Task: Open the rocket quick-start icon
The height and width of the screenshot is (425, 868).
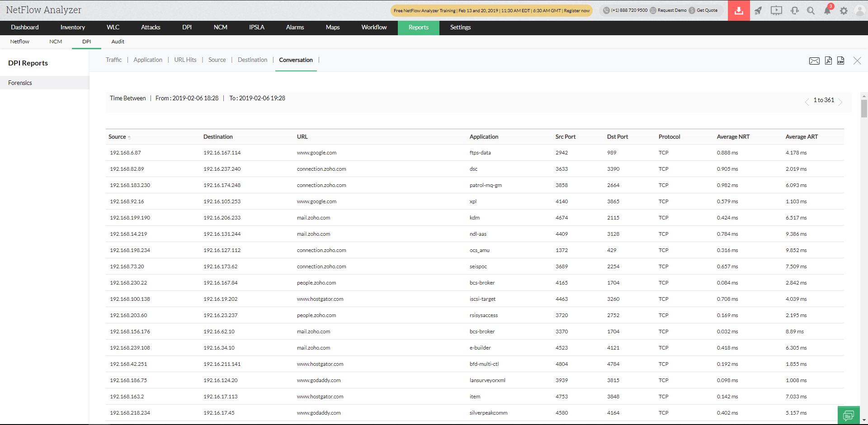Action: (758, 10)
